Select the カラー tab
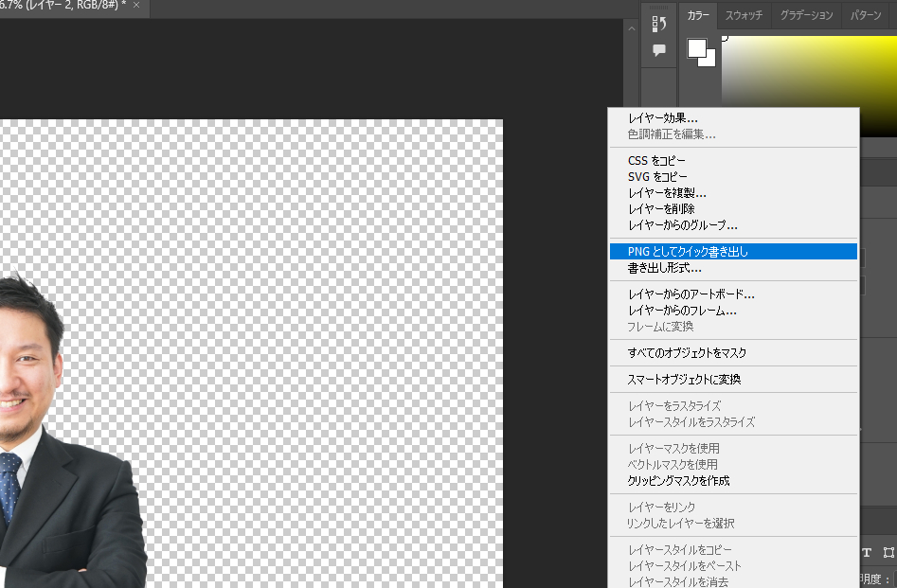 coord(698,15)
